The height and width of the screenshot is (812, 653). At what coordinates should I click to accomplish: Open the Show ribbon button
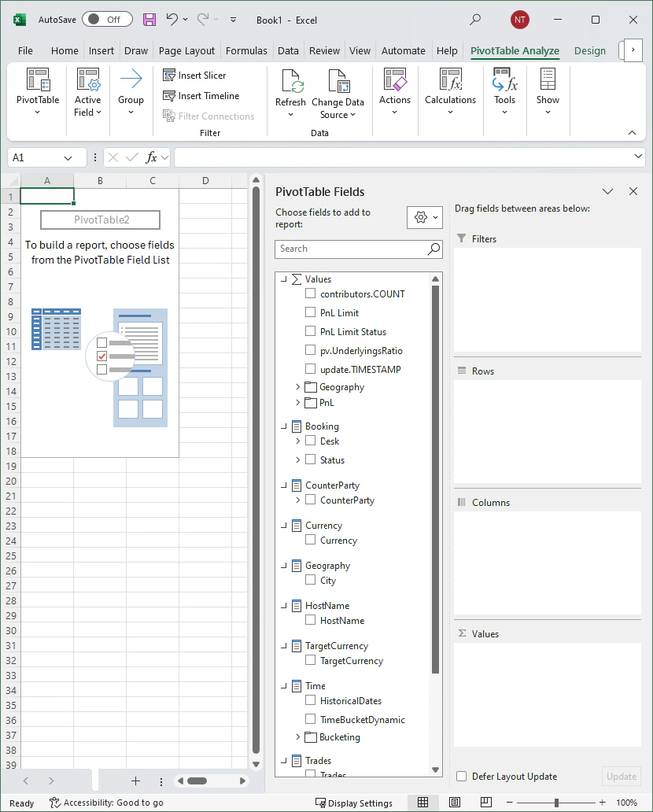click(548, 92)
